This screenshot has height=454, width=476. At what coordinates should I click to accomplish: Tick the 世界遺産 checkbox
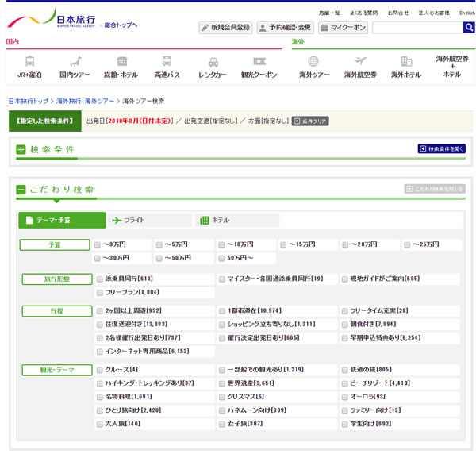click(222, 383)
